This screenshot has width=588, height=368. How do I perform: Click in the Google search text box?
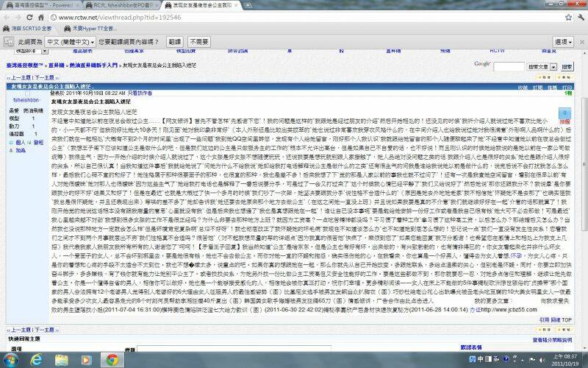click(509, 67)
